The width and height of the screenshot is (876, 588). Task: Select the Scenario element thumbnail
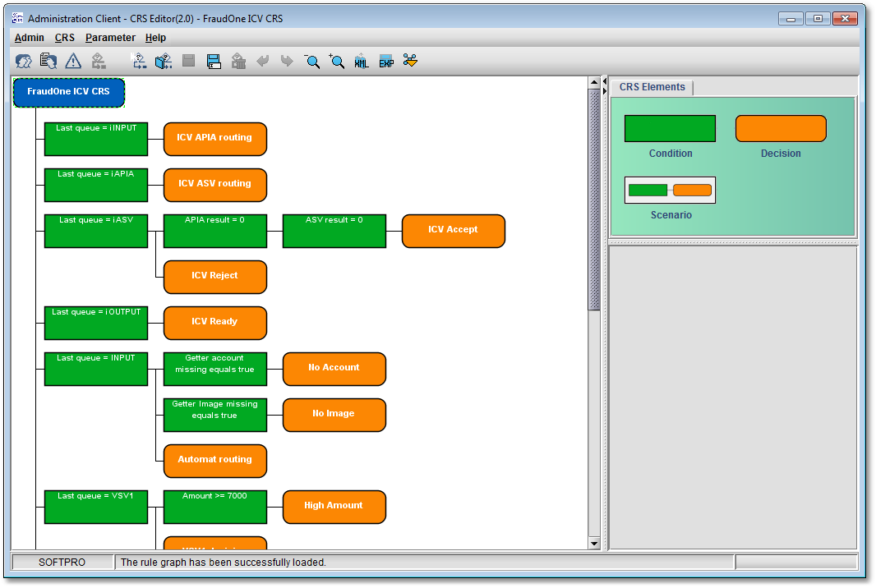pos(670,191)
